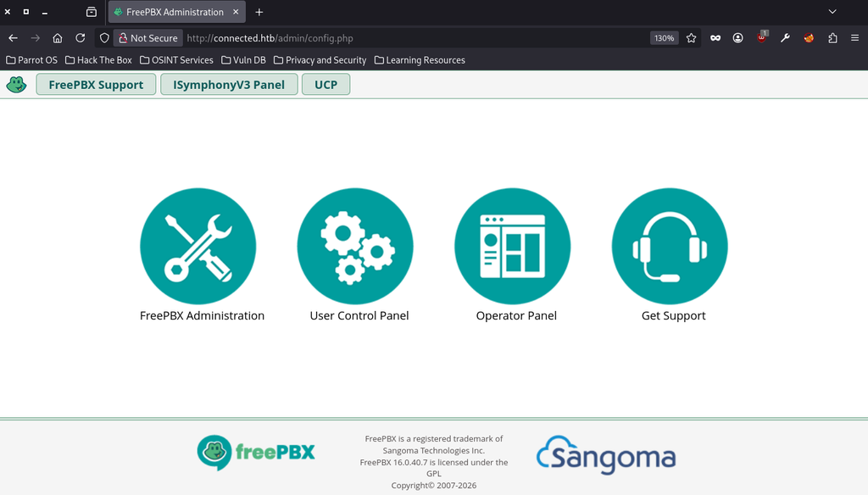
Task: Open the FreePBX Administration wrench icon
Action: pos(198,246)
